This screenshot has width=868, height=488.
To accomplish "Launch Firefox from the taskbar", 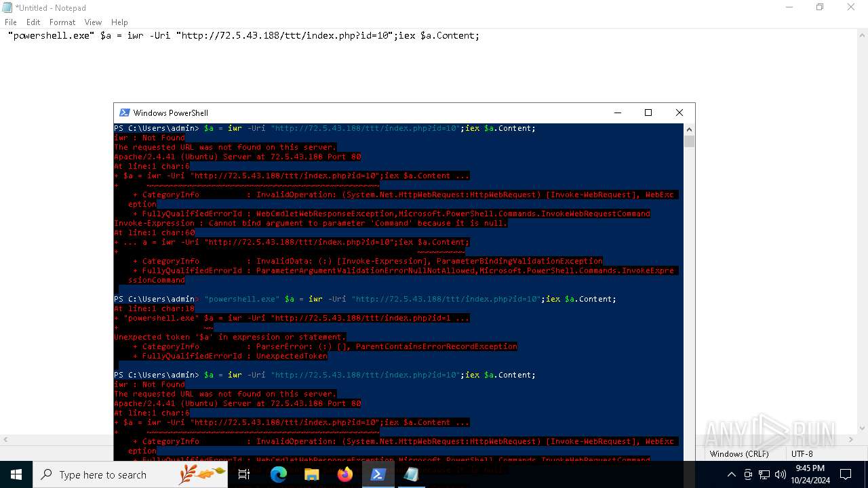I will [344, 474].
